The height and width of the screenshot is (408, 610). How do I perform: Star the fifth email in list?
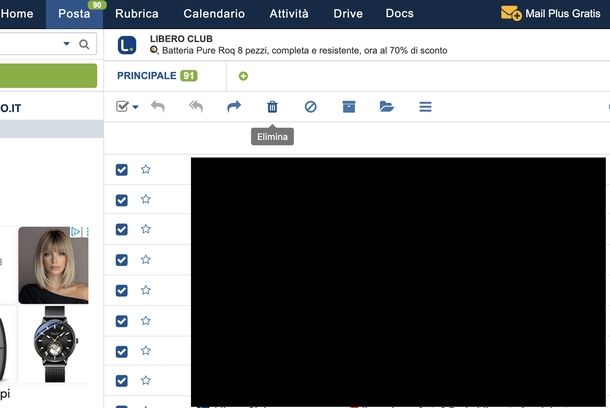145,290
